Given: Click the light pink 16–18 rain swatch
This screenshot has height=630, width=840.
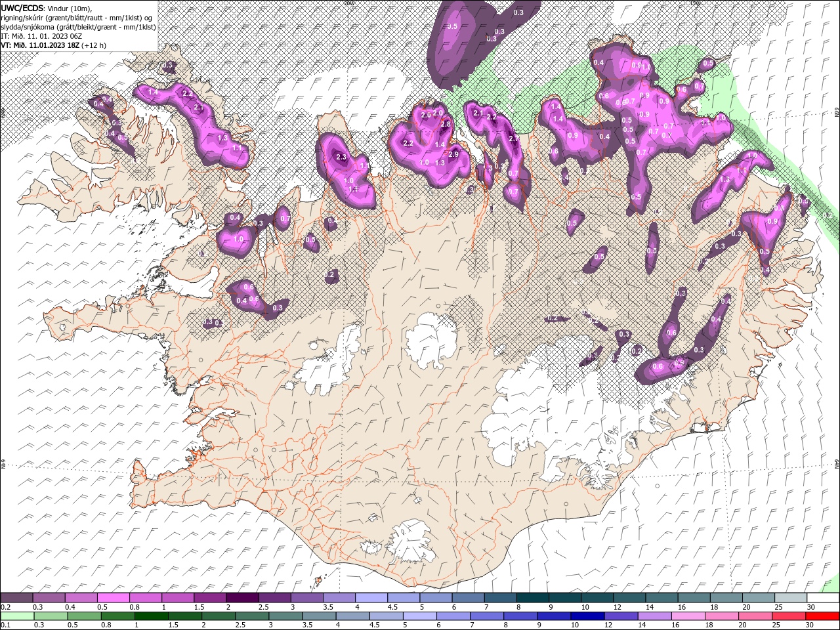Looking at the screenshot, I should coord(689,616).
